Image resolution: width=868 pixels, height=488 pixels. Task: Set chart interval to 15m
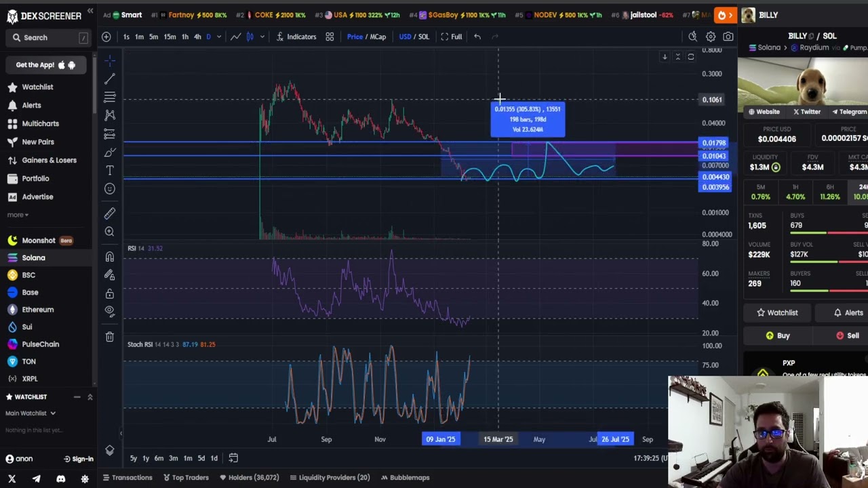coord(170,37)
